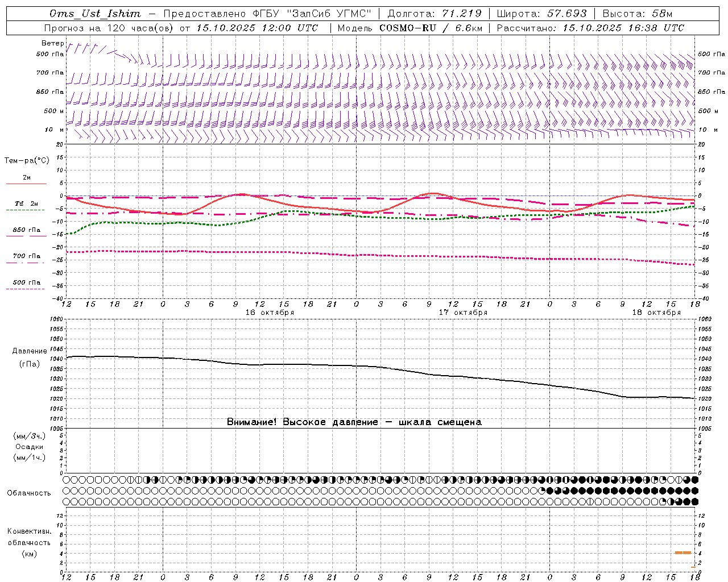This screenshot has height=582, width=728.
Task: Click the Облачность cloud cover label
Action: pos(29,493)
